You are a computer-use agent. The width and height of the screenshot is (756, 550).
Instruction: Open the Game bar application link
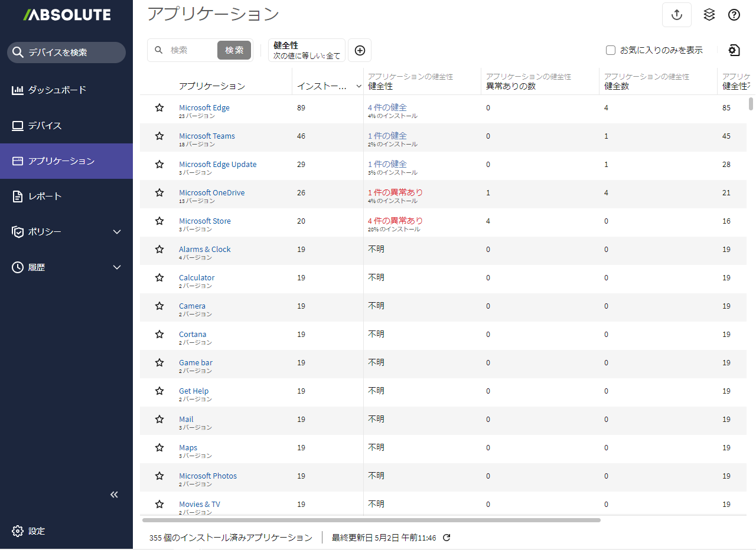click(195, 362)
